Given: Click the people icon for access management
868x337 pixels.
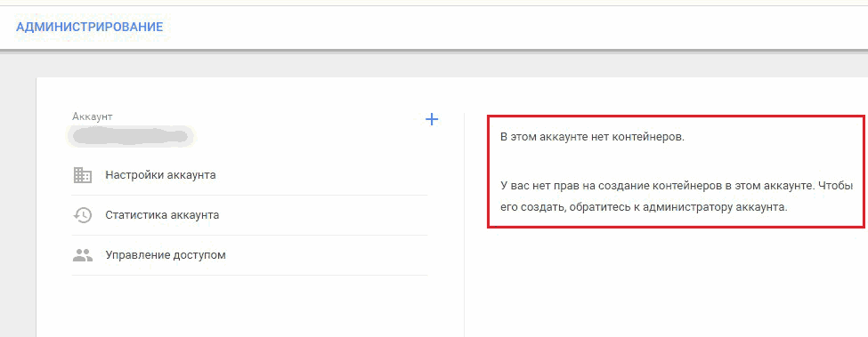Looking at the screenshot, I should click(83, 255).
